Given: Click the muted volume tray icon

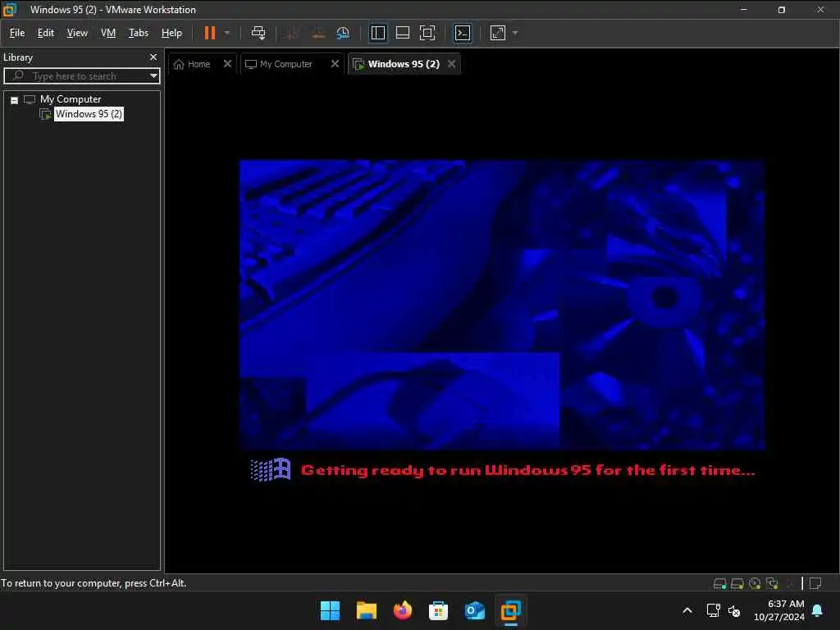Looking at the screenshot, I should pyautogui.click(x=734, y=610).
